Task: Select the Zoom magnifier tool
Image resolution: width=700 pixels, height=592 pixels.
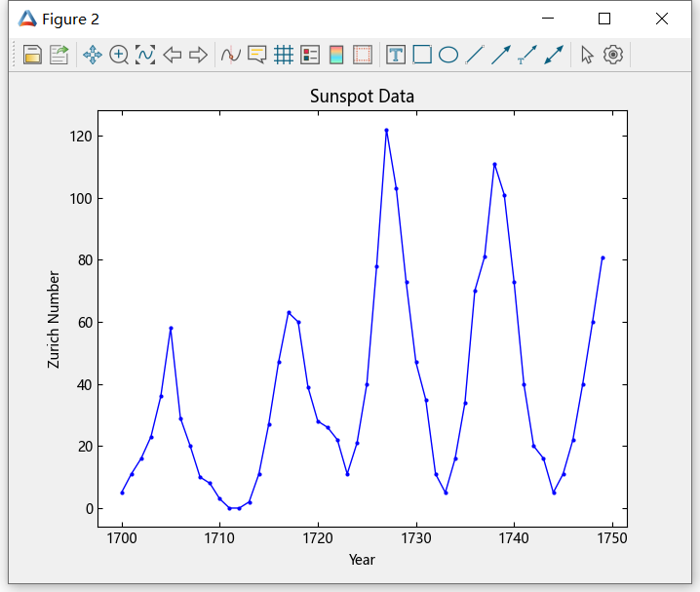Action: [x=119, y=55]
